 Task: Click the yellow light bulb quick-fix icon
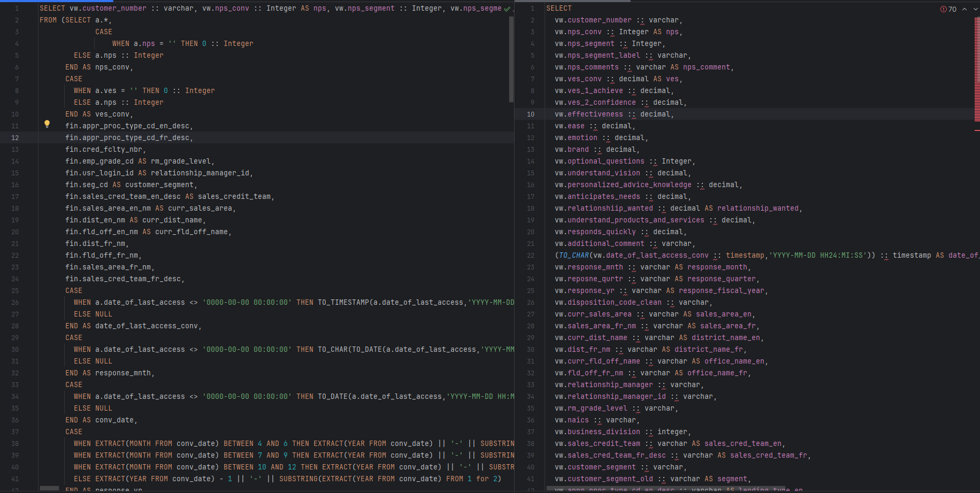point(47,124)
